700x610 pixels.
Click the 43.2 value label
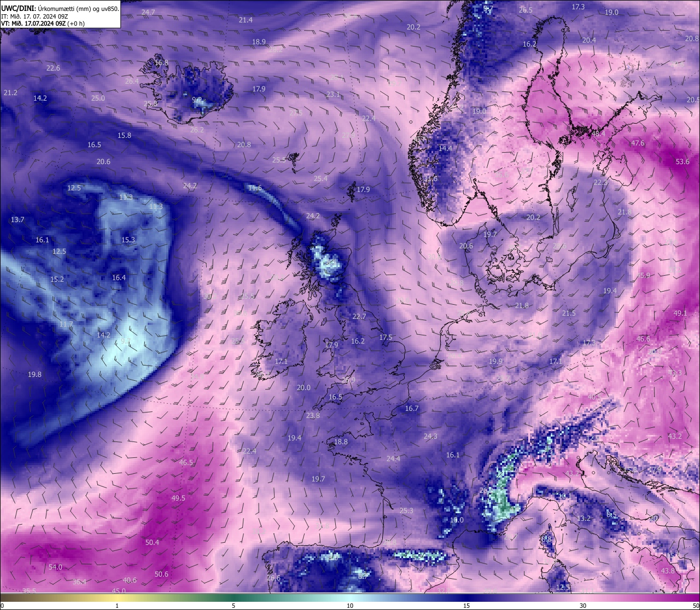(x=675, y=436)
